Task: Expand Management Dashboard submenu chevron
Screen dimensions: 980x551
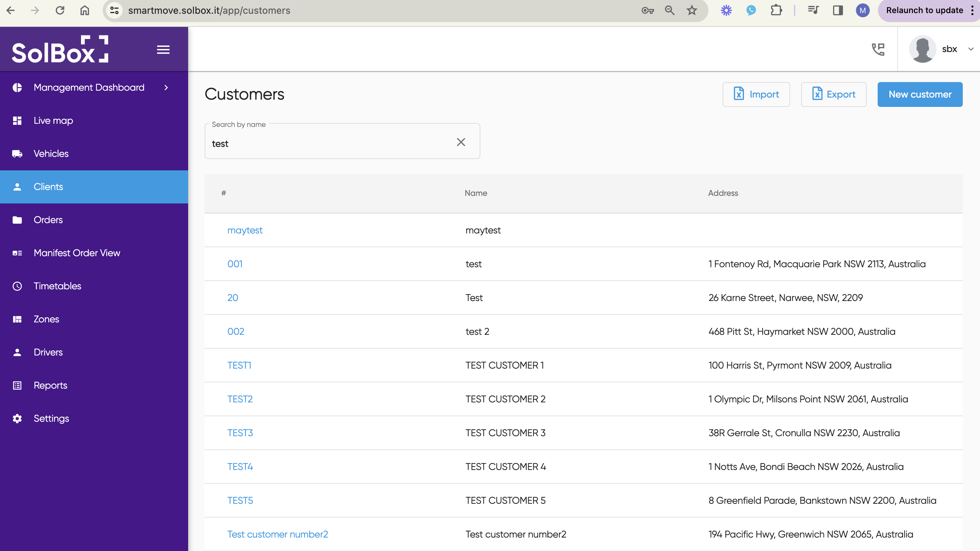Action: [166, 88]
